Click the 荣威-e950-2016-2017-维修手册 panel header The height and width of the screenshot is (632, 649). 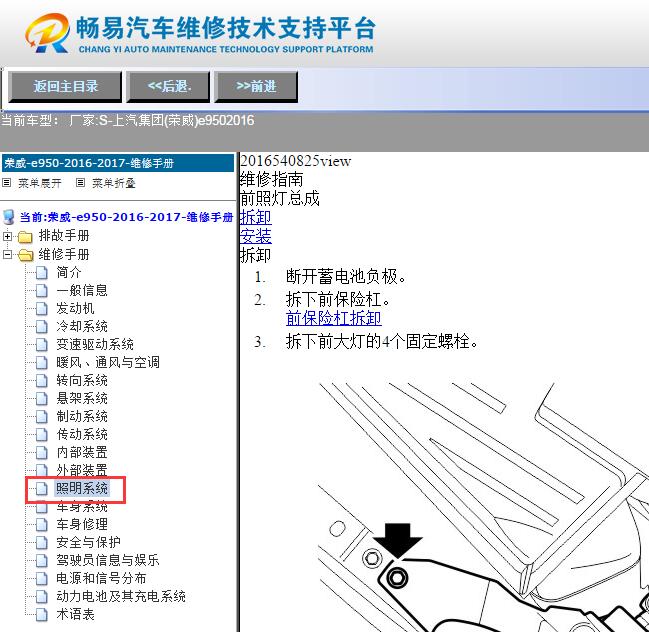click(x=118, y=163)
